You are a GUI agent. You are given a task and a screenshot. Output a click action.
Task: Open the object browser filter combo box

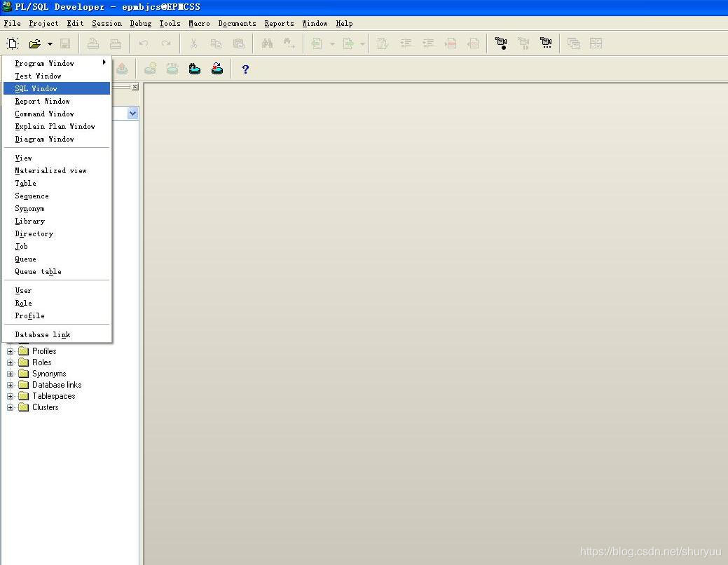(133, 114)
